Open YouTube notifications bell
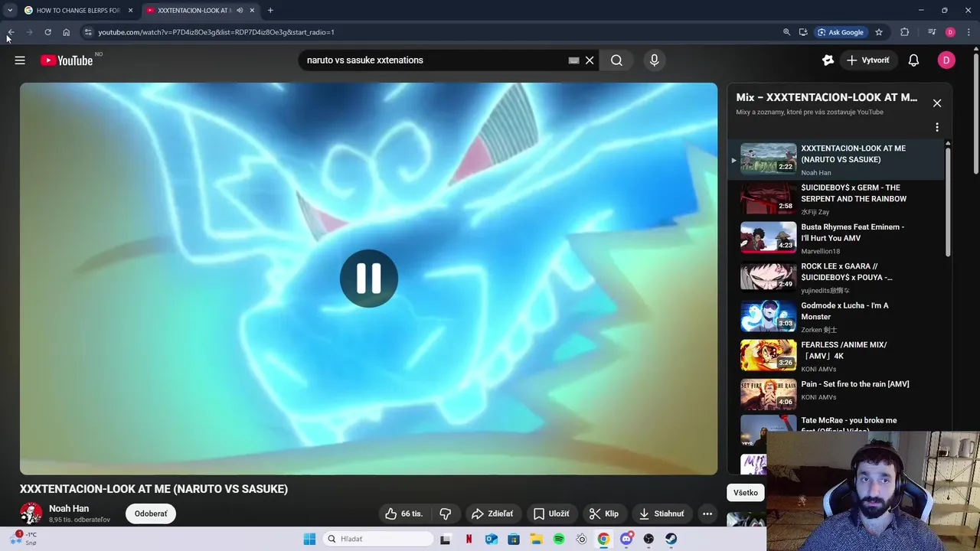This screenshot has width=980, height=551. 913,60
